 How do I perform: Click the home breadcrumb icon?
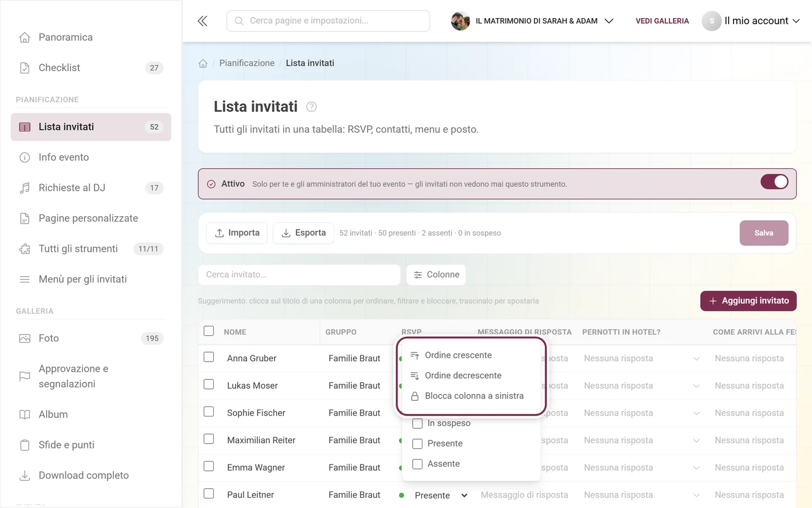click(x=203, y=63)
